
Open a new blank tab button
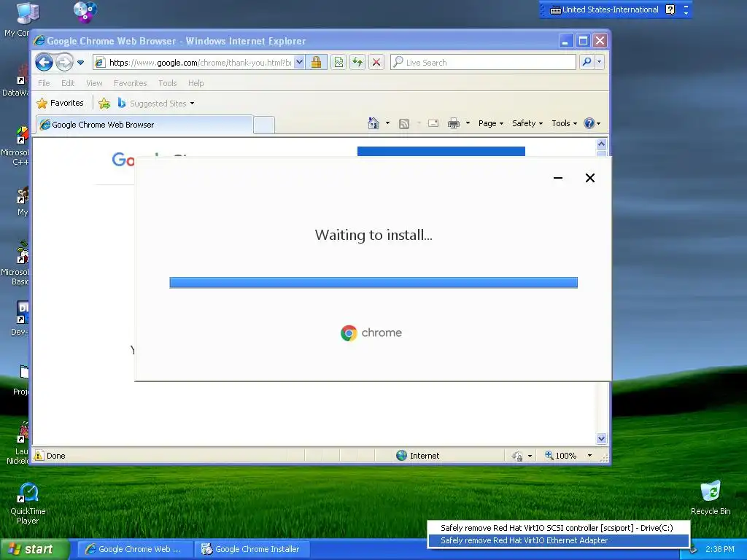point(264,125)
